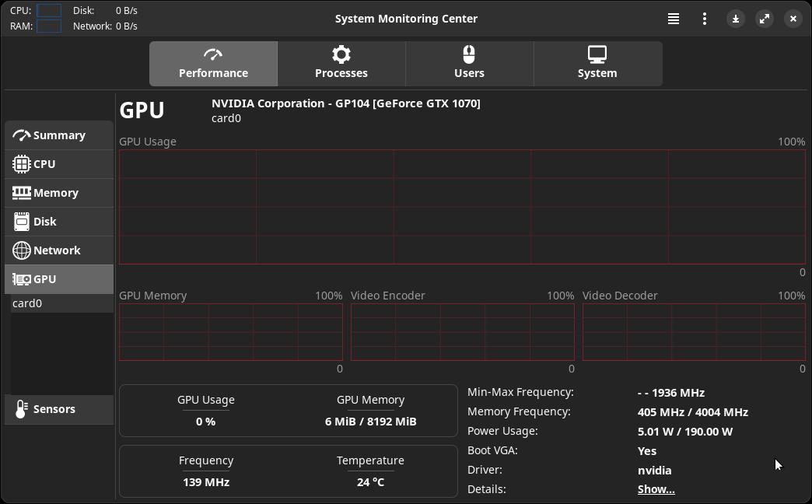The height and width of the screenshot is (504, 812).
Task: Click the download arrow button in titlebar
Action: point(735,19)
